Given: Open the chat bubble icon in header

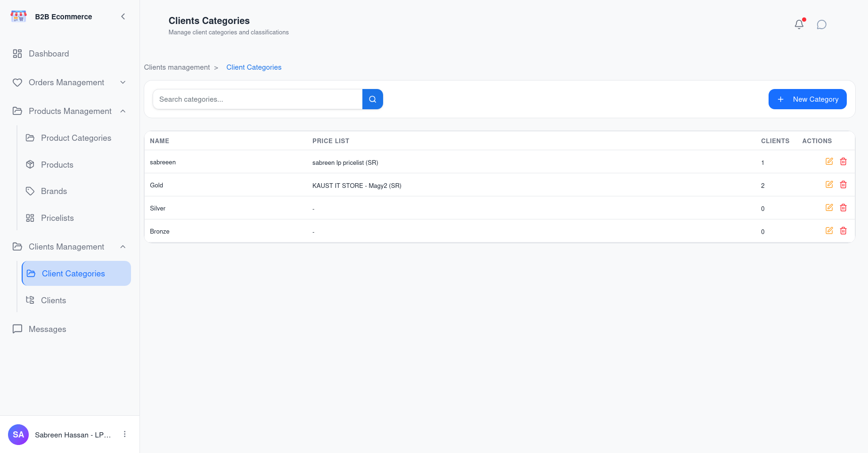Looking at the screenshot, I should click(822, 24).
